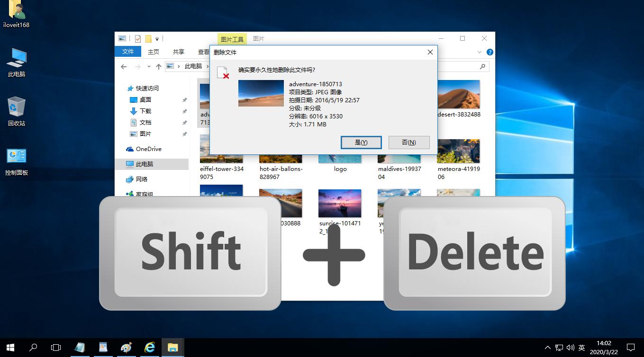Open the Help question mark icon
This screenshot has width=644, height=357.
[x=490, y=52]
